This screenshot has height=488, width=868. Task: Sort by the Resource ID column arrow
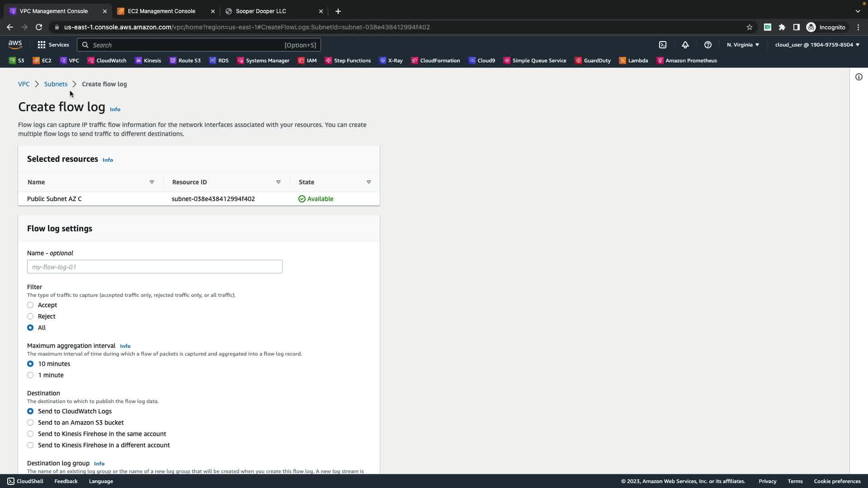pyautogui.click(x=278, y=182)
